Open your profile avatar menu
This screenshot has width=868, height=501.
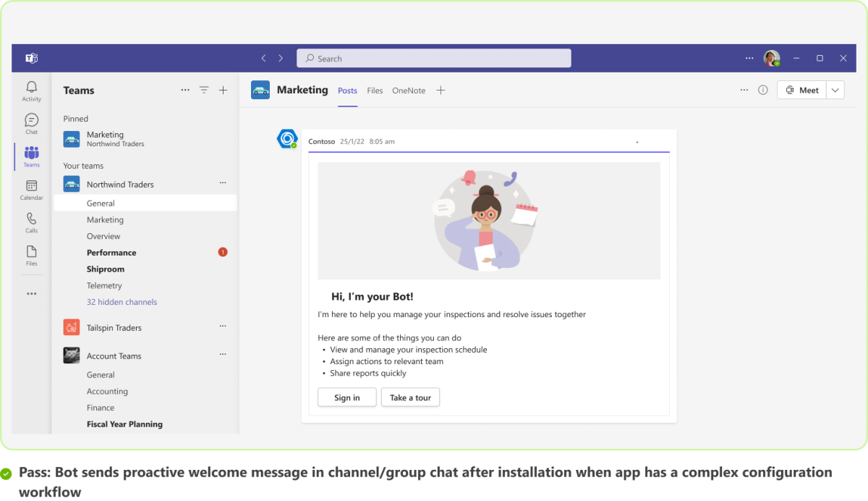[x=771, y=58]
